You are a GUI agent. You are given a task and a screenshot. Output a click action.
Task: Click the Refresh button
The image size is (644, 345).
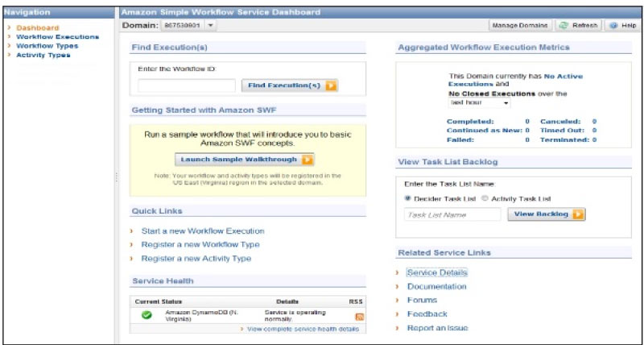[x=578, y=26]
